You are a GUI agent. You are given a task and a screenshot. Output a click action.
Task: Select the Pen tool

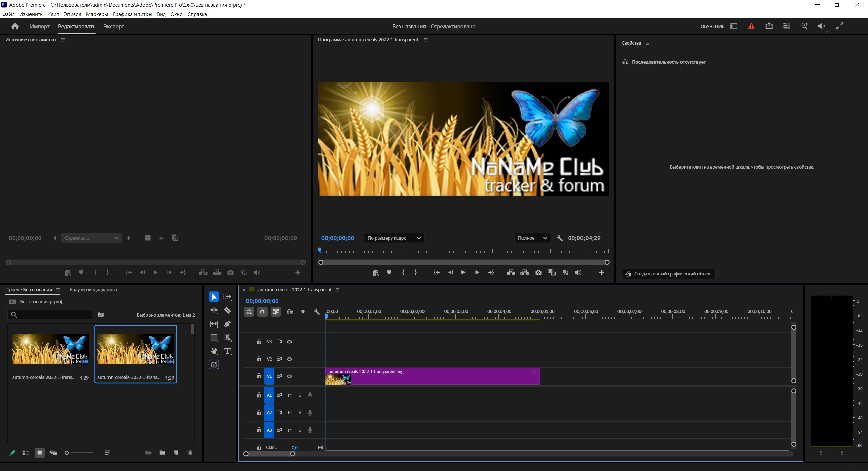[228, 324]
